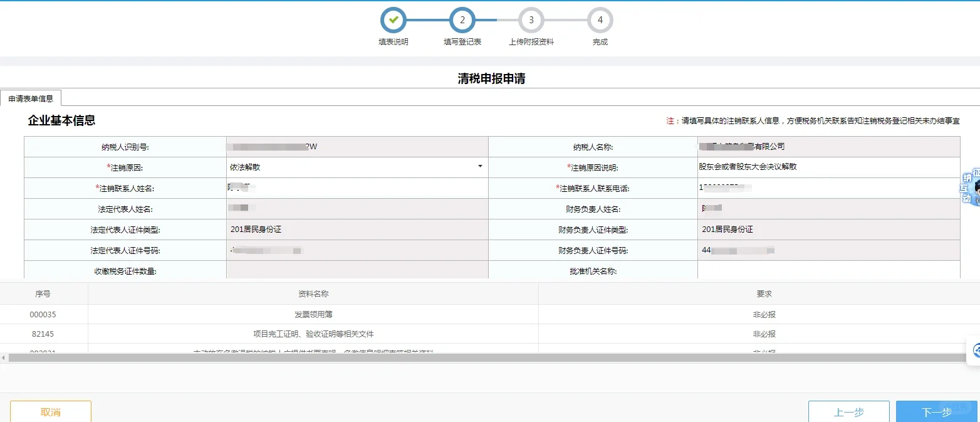Click the 上一步 button
This screenshot has height=422, width=980.
coord(848,411)
